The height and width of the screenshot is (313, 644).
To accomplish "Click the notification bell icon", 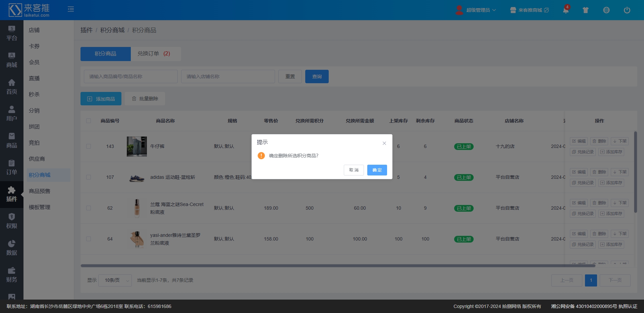I will (x=566, y=10).
